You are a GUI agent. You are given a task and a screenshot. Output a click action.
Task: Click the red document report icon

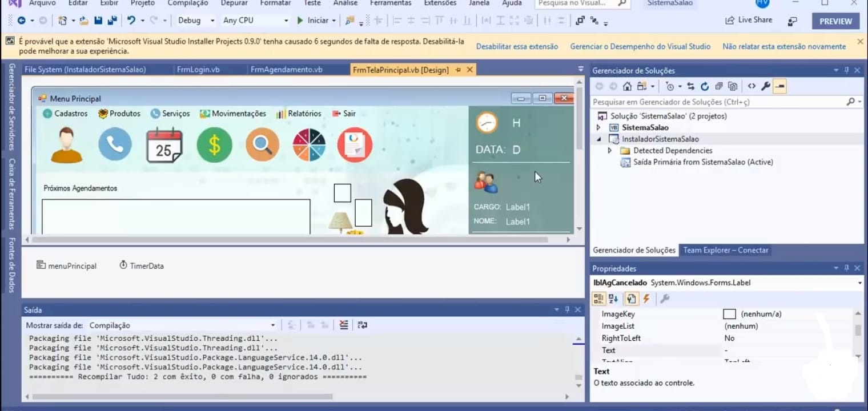[x=355, y=144]
